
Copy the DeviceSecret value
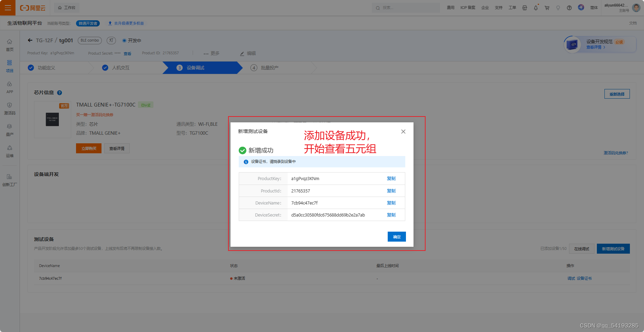pyautogui.click(x=391, y=215)
